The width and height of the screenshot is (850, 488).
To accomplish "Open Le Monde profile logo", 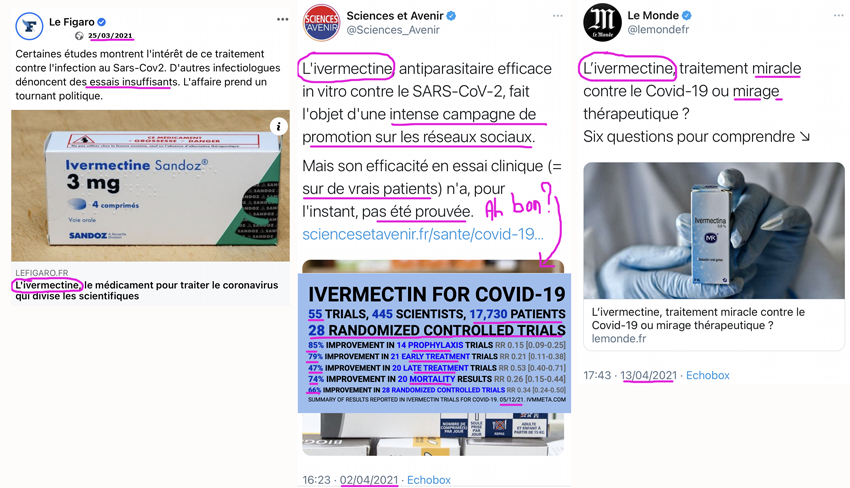I will (x=602, y=23).
